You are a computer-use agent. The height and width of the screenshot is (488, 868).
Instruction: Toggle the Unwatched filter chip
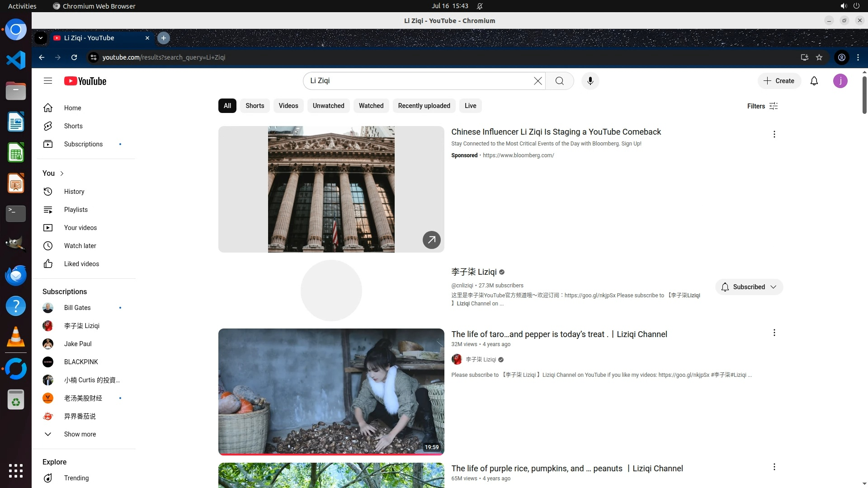328,106
